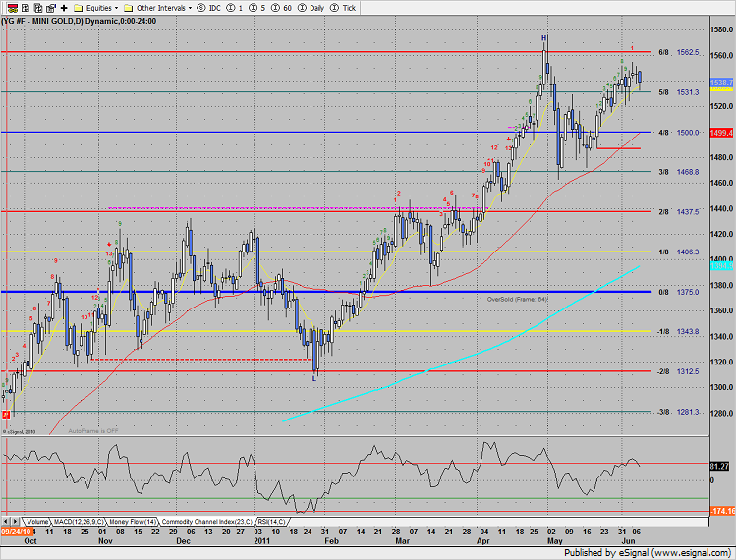This screenshot has height=560, width=736.
Task: Click the yellow folder icon beside Other Intervals
Action: point(128,8)
